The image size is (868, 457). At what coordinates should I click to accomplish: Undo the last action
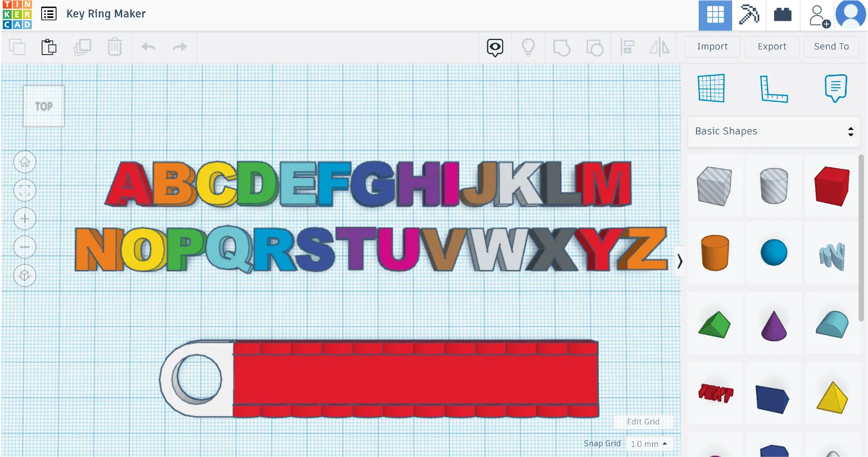coord(148,47)
